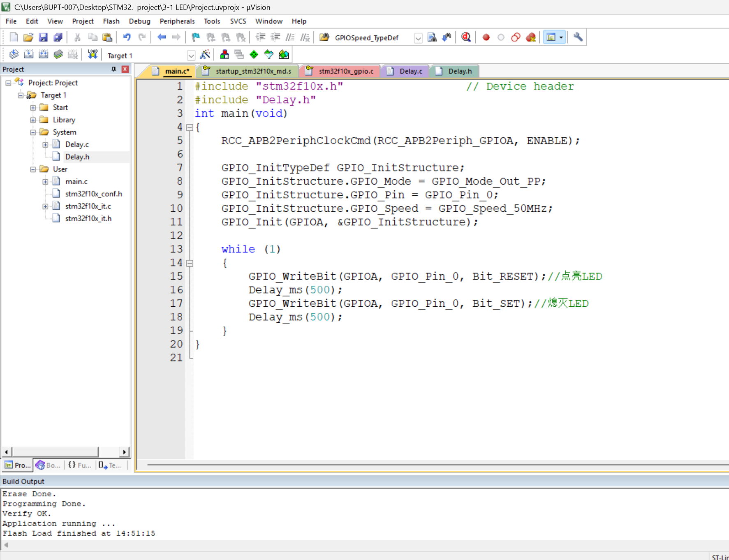Viewport: 729px width, 560px height.
Task: Insert a bookmark with the blue flag icon
Action: [x=196, y=37]
